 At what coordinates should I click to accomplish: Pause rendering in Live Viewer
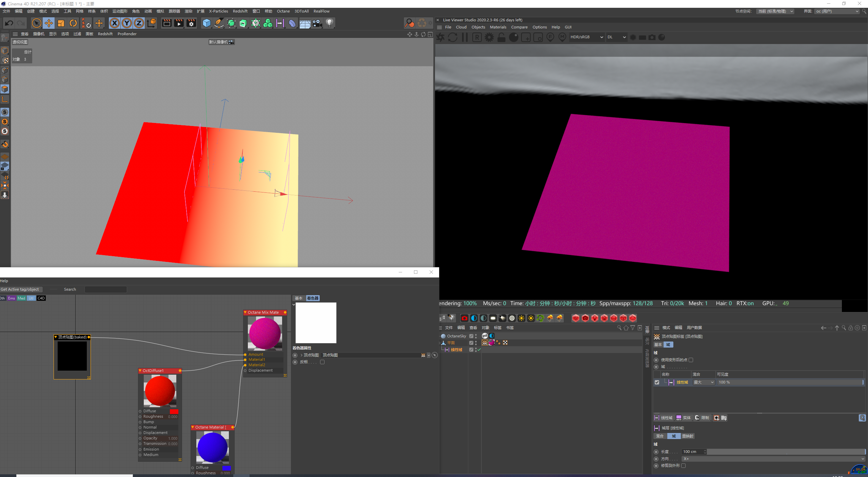tap(465, 37)
